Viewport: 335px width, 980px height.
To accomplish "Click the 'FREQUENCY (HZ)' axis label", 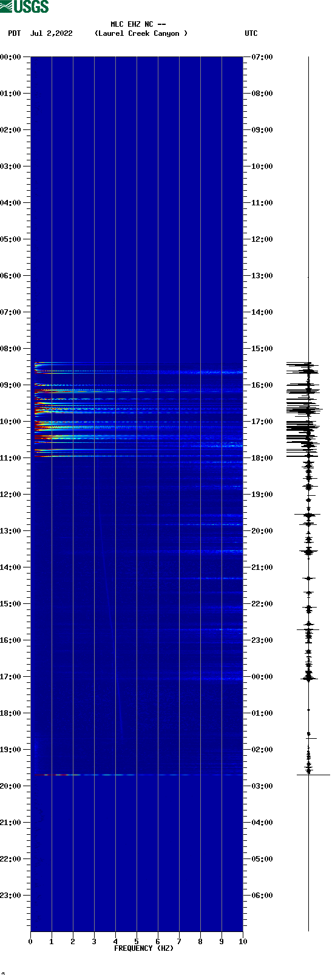I will tap(144, 948).
